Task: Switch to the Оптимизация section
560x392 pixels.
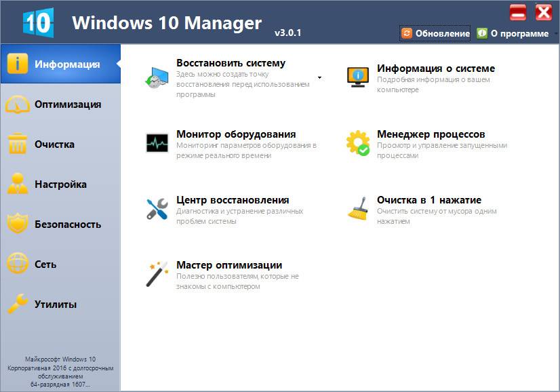Action: tap(60, 104)
